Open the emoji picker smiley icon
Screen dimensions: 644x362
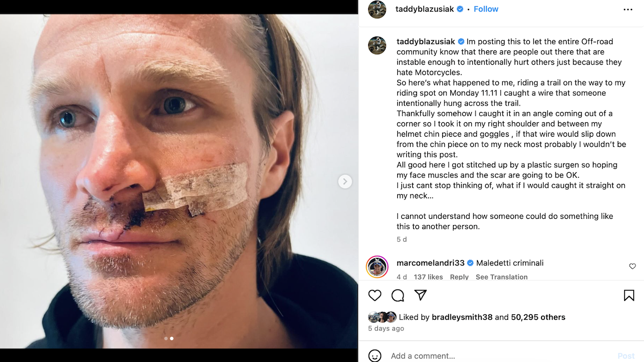(x=376, y=355)
